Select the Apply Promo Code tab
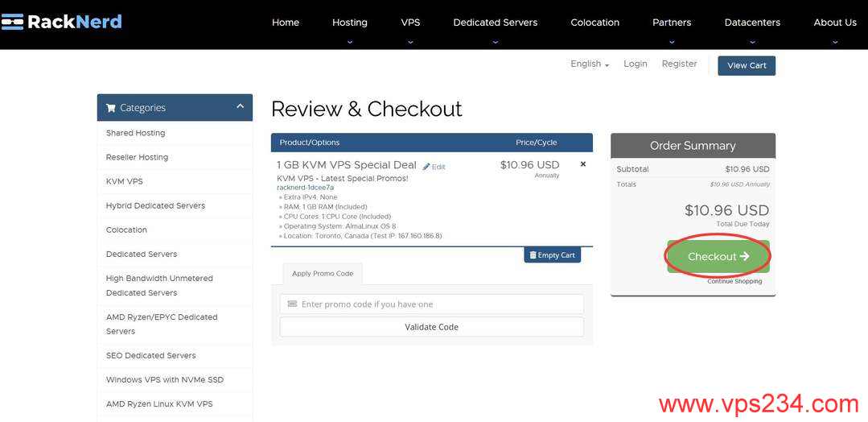 click(322, 273)
